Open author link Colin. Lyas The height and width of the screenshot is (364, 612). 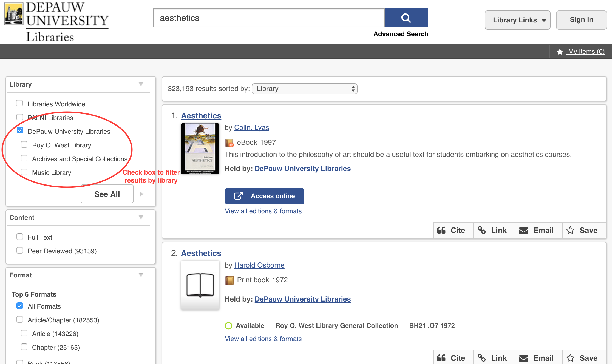click(x=251, y=127)
